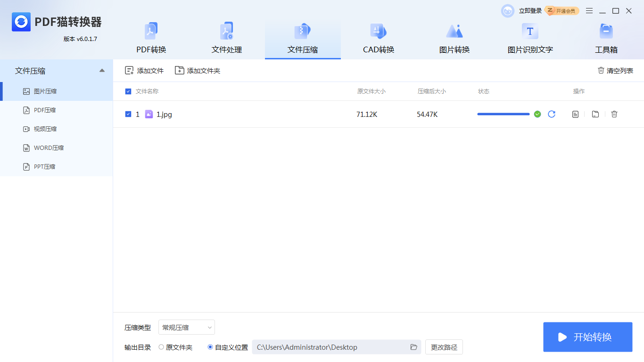
Task: Open output folder for 1.jpg
Action: [x=595, y=114]
